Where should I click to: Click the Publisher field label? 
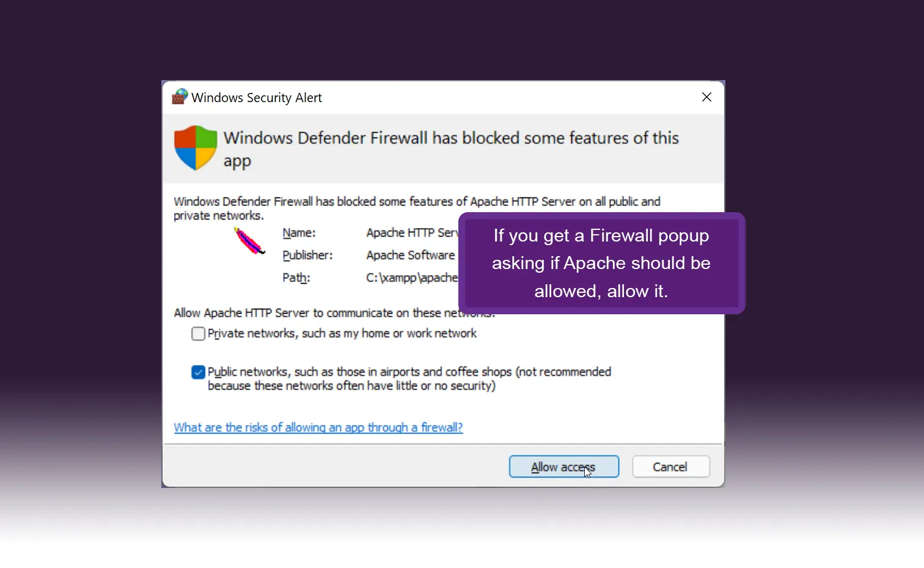click(307, 256)
